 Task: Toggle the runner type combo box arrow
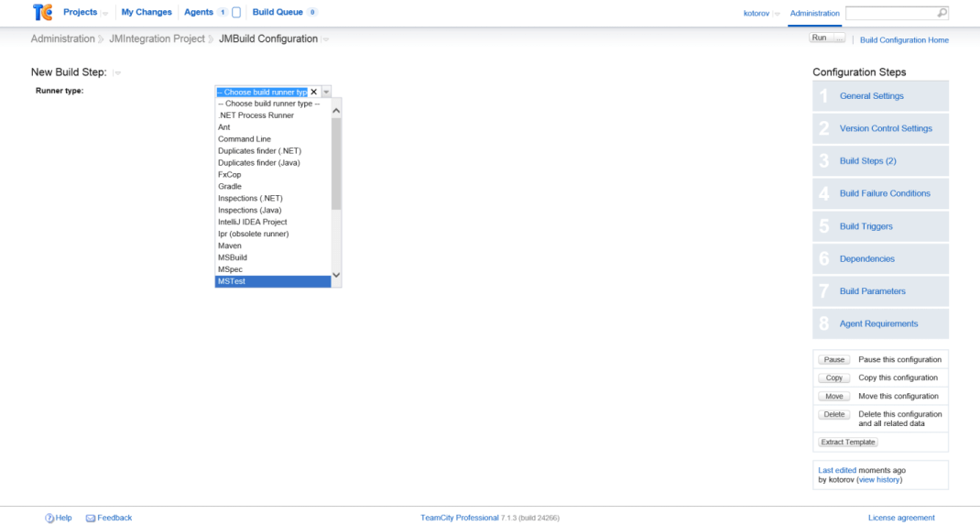click(326, 92)
